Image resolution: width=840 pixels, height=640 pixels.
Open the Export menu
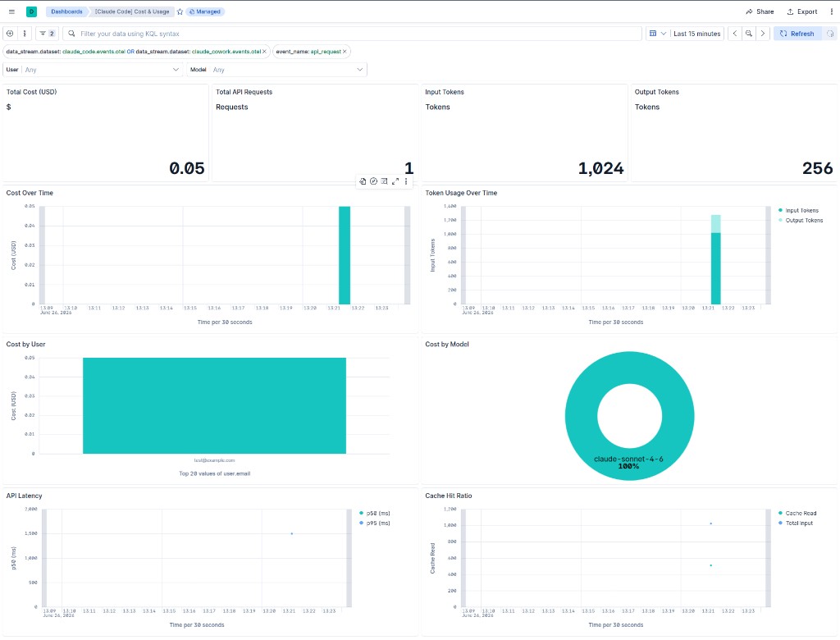click(x=801, y=11)
